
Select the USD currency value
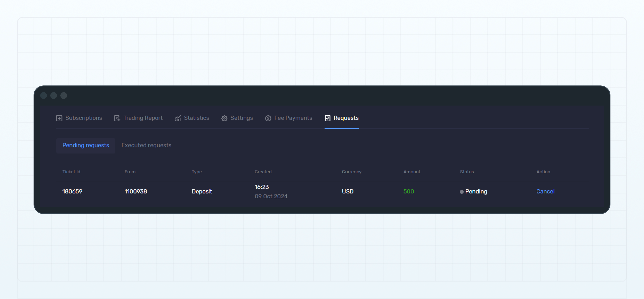coord(348,191)
